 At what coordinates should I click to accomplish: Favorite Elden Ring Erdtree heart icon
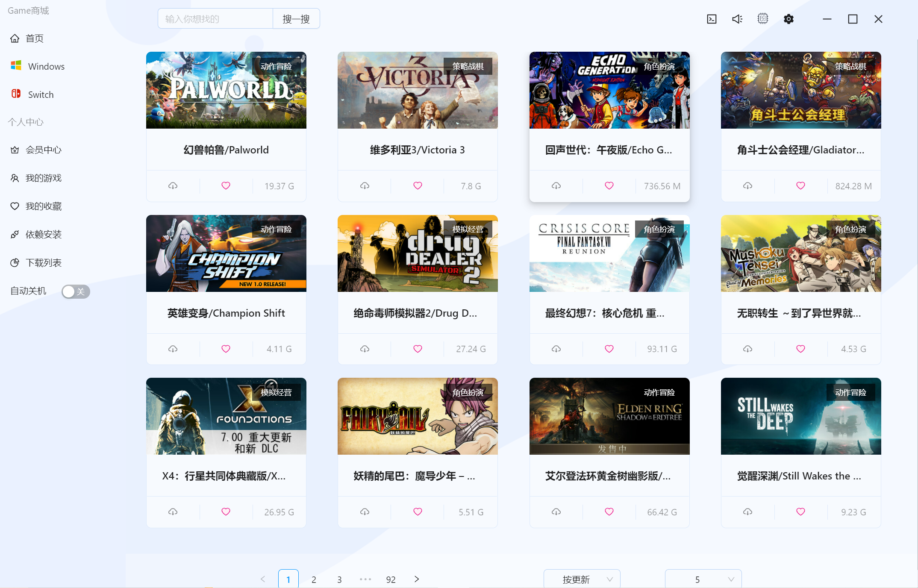(x=609, y=512)
